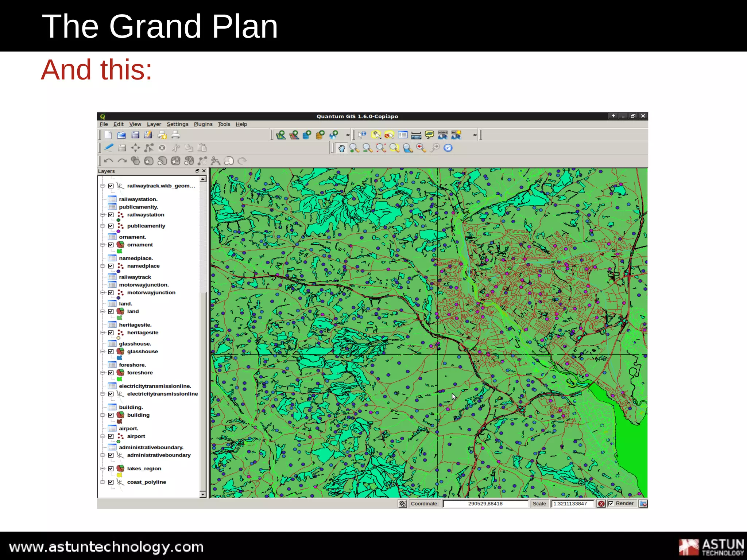Click the Refresh map icon
Viewport: 747px width, 560px height.
[x=448, y=148]
